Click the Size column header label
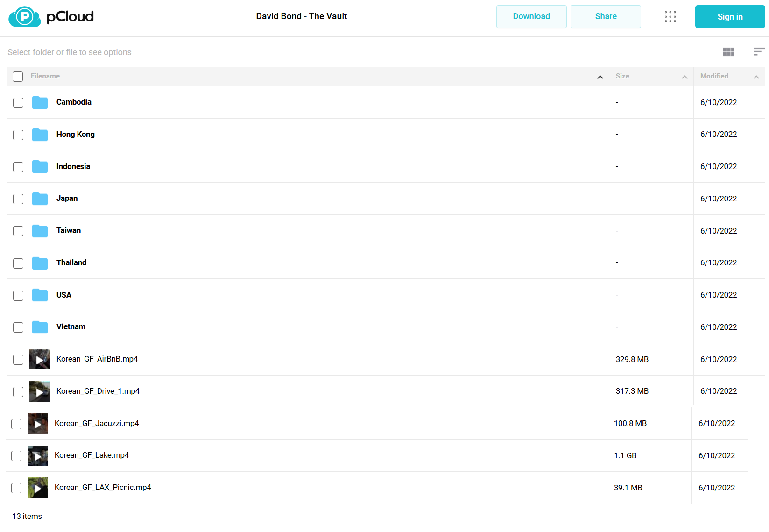The image size is (769, 532). [x=622, y=76]
